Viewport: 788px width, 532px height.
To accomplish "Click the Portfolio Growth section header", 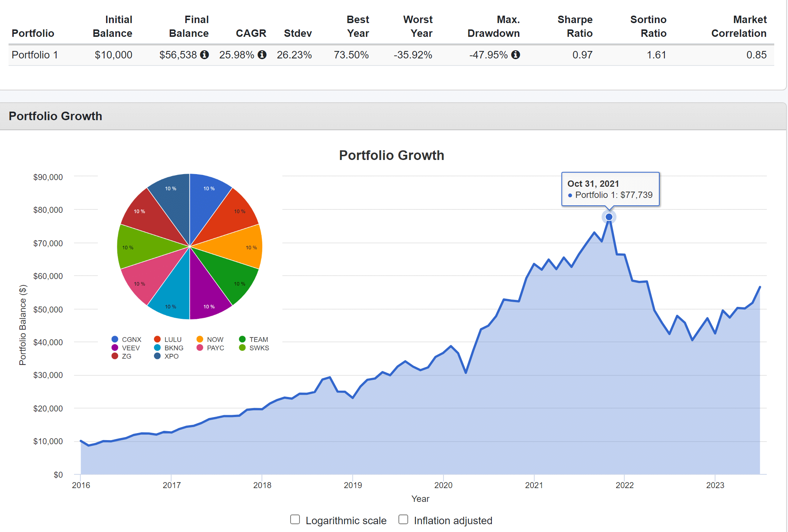I will click(55, 116).
